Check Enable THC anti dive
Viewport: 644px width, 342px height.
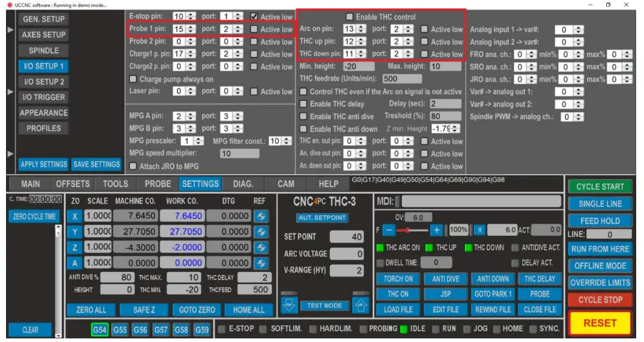click(x=303, y=116)
